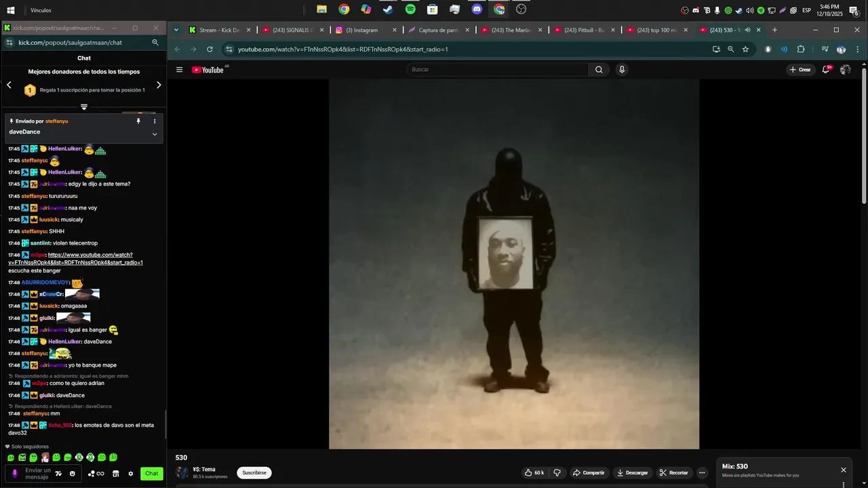
Task: Open the YouTube account avatar menu
Action: [846, 70]
